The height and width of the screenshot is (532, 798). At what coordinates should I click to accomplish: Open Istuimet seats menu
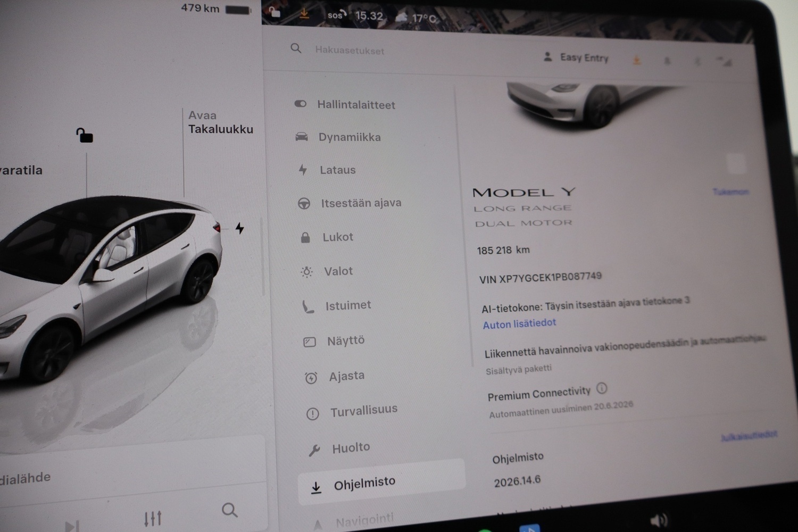[348, 305]
